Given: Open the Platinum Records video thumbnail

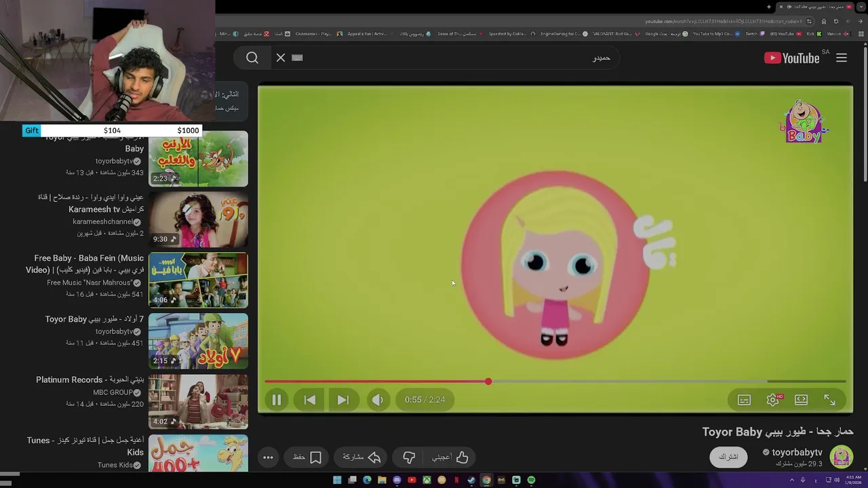Looking at the screenshot, I should 198,401.
